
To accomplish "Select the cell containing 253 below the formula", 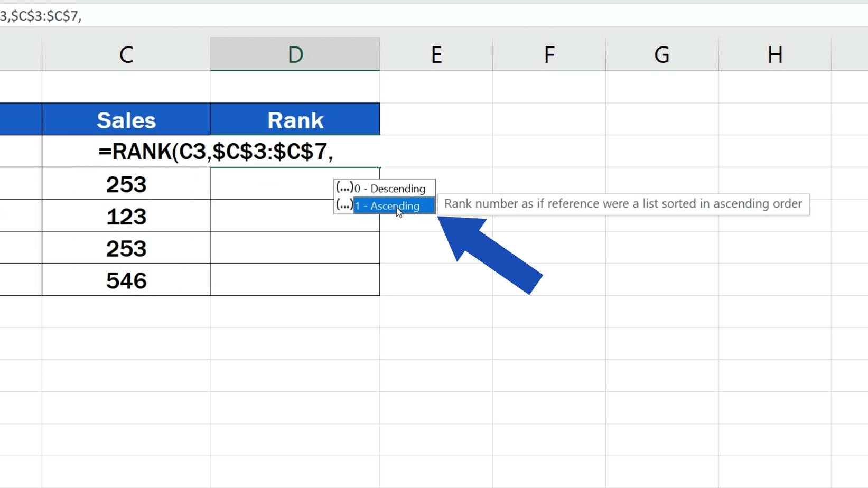I will (x=126, y=184).
